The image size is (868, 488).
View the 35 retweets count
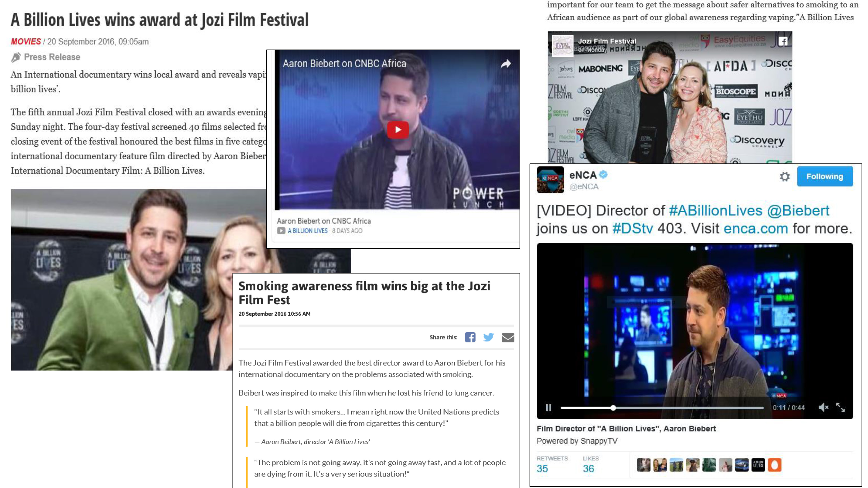tap(542, 468)
